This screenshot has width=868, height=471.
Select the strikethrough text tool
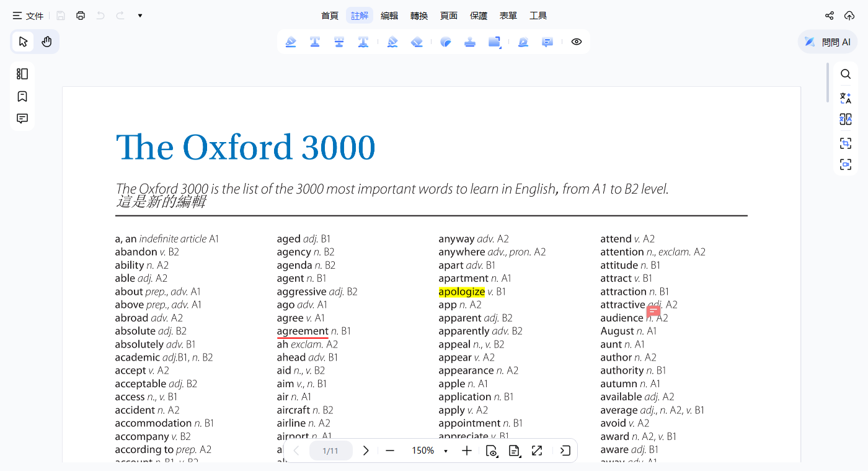(x=339, y=42)
